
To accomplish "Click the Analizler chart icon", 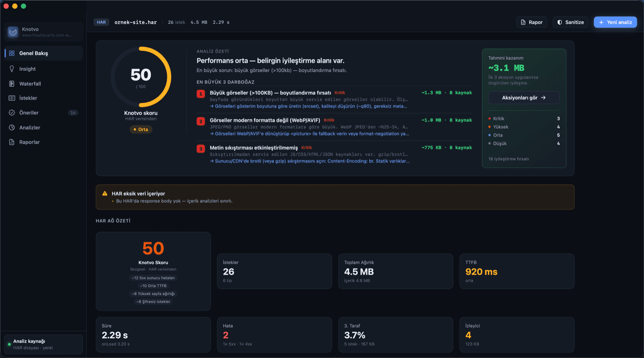I will tap(12, 127).
